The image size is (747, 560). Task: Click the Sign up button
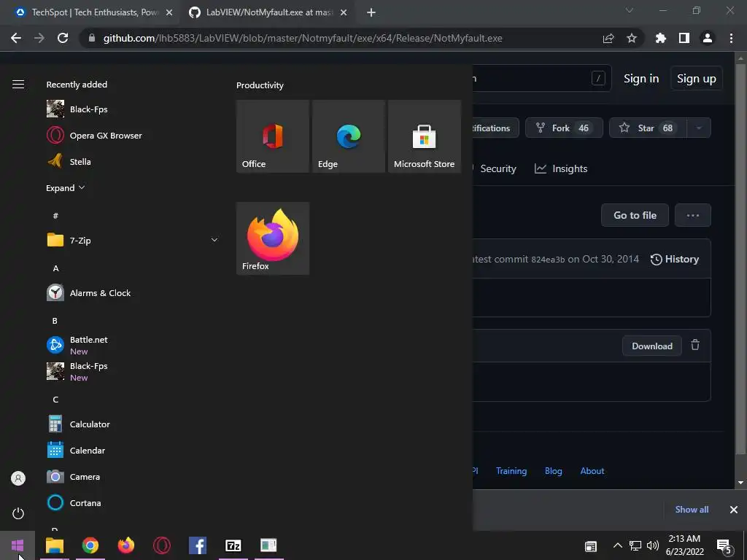tap(697, 79)
